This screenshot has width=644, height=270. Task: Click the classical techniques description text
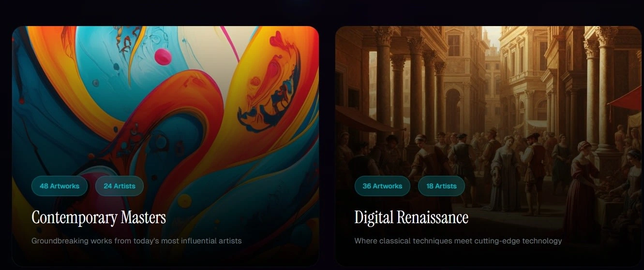click(458, 241)
